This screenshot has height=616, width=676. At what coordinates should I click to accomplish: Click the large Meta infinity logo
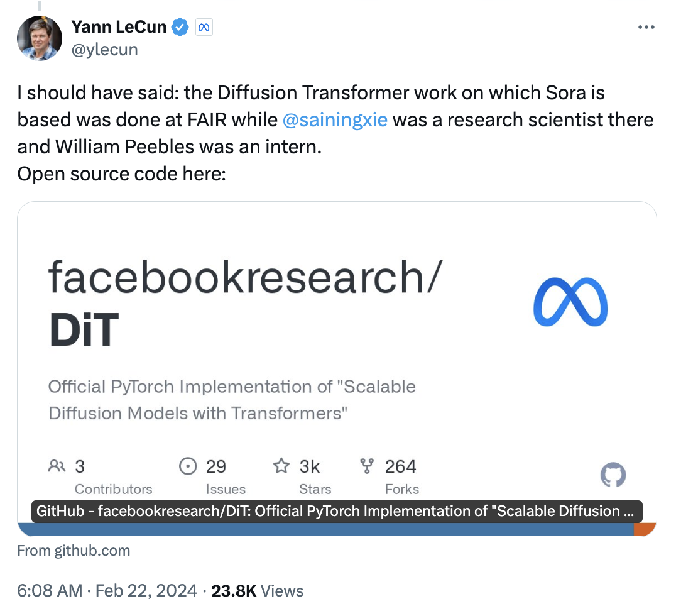(x=570, y=302)
